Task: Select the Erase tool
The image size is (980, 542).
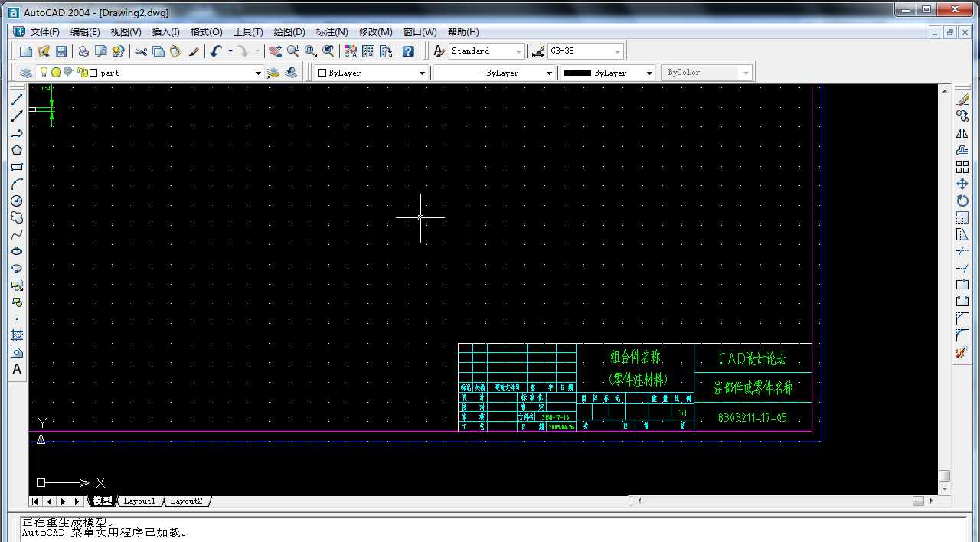Action: [x=962, y=100]
